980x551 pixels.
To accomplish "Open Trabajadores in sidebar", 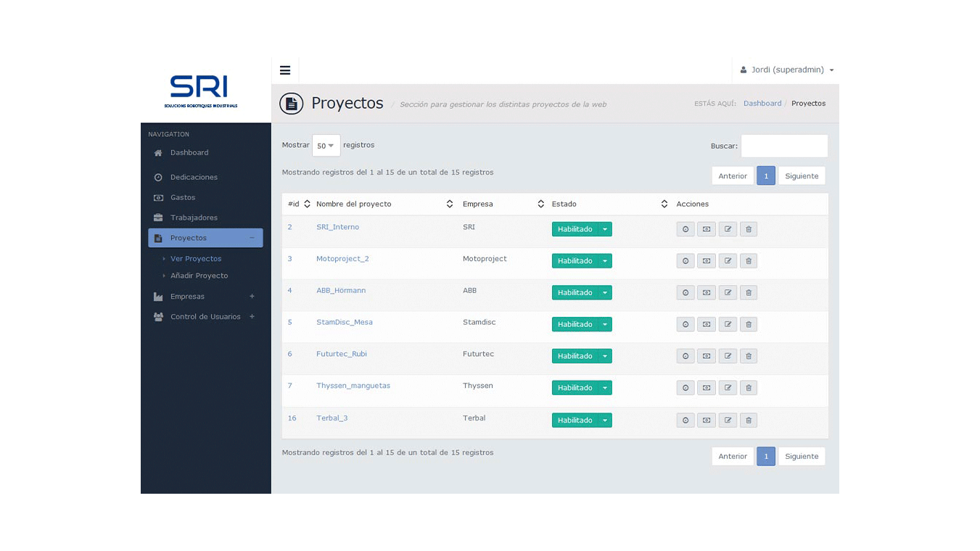I will [194, 218].
